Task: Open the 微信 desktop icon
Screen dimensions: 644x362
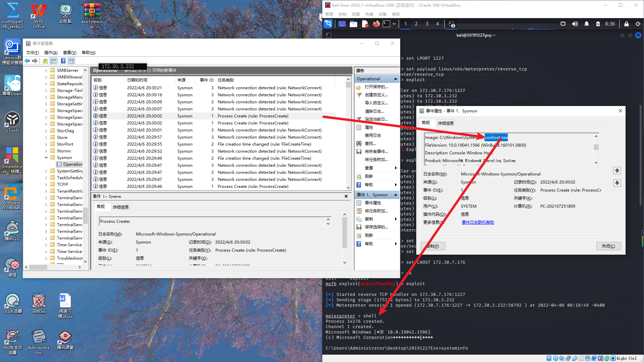Action: coord(12,267)
